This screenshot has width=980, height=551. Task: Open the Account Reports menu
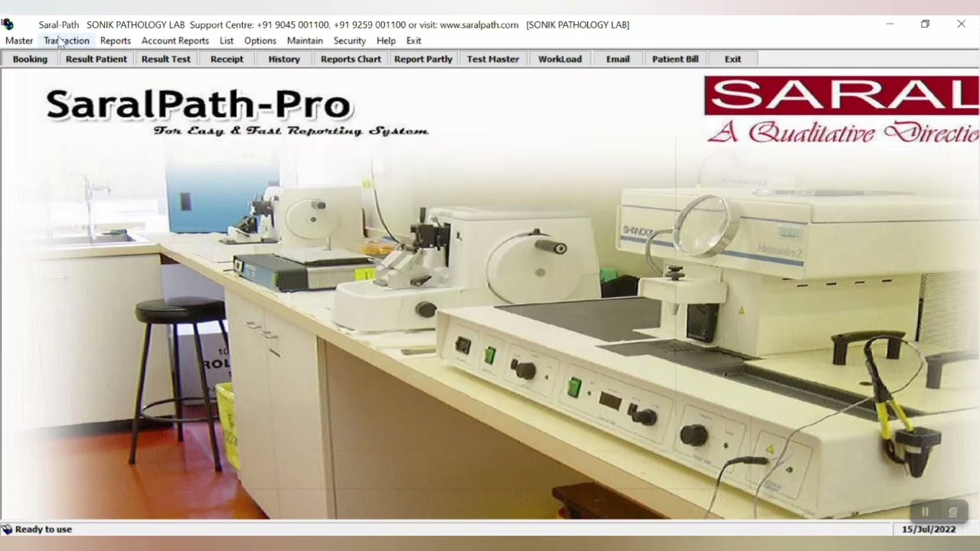(175, 41)
